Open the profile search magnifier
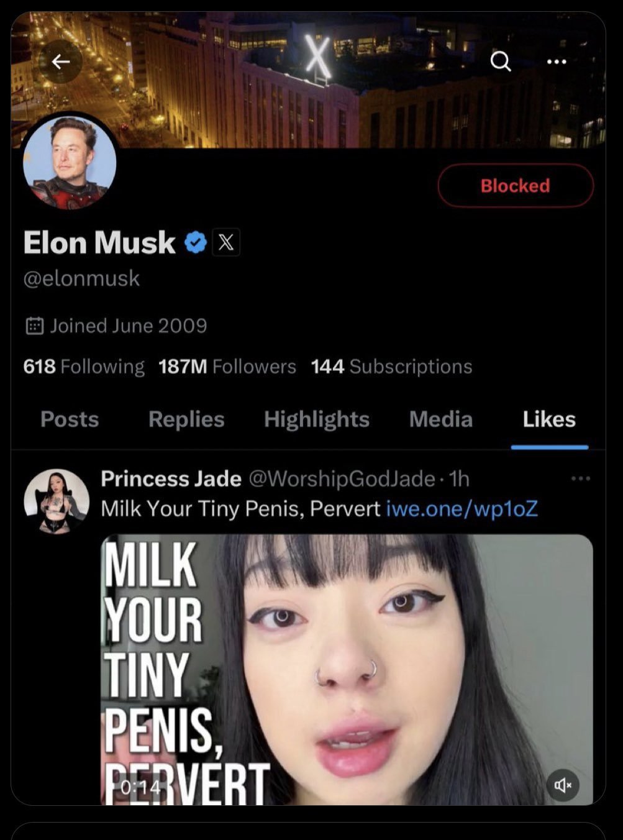The height and width of the screenshot is (840, 623). (x=500, y=62)
